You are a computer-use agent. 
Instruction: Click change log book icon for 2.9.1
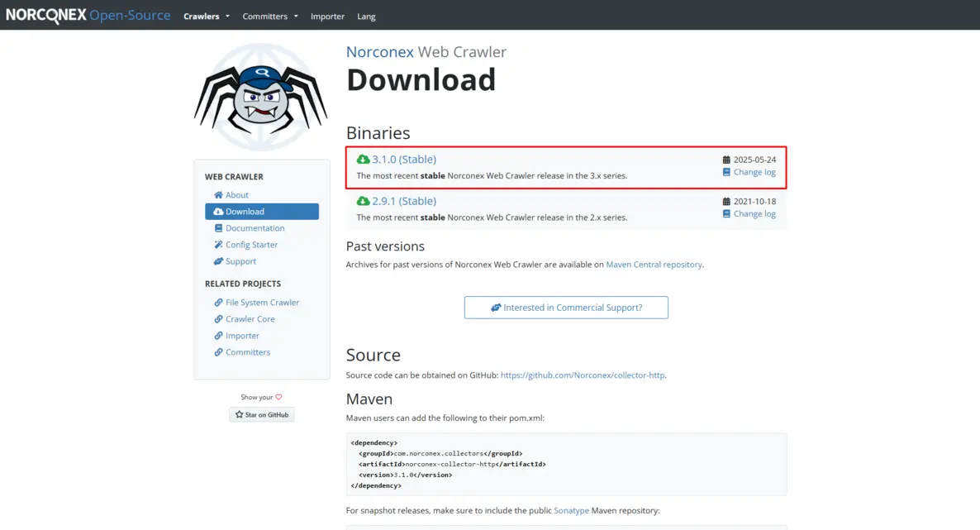726,214
